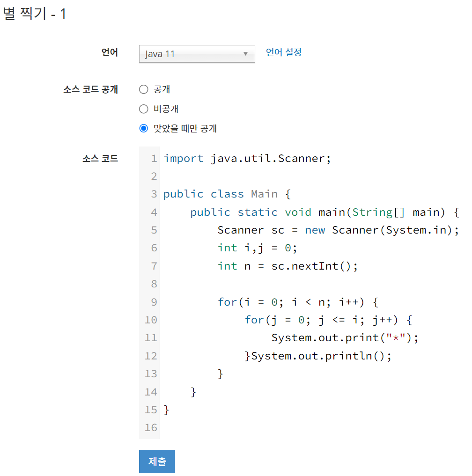Click the 'int n = sc.nextInt();' line
Screen dimensions: 472x476
click(x=288, y=266)
